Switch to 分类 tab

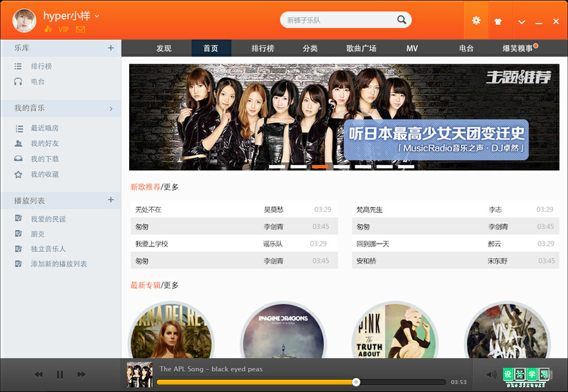(310, 48)
